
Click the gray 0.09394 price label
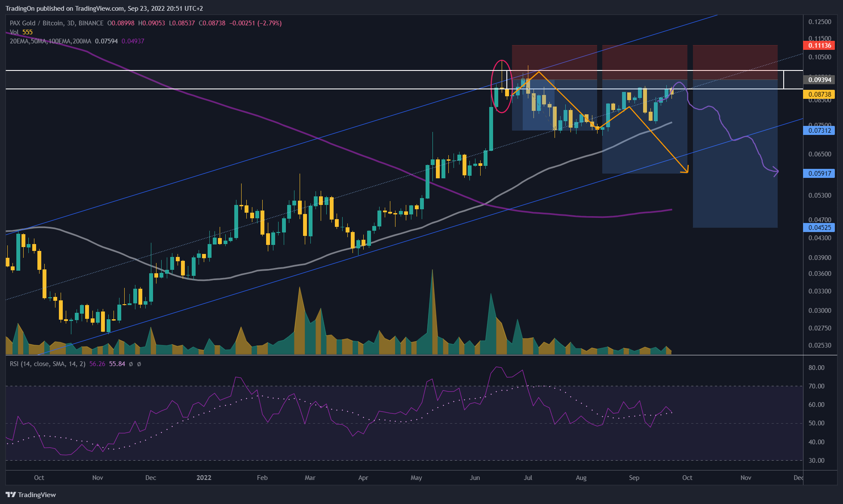tap(819, 79)
